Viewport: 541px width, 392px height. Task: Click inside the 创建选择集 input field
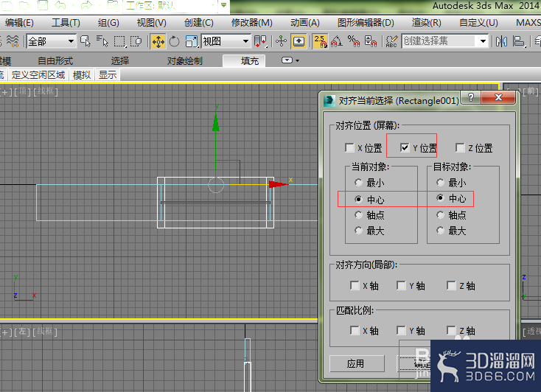[440, 41]
